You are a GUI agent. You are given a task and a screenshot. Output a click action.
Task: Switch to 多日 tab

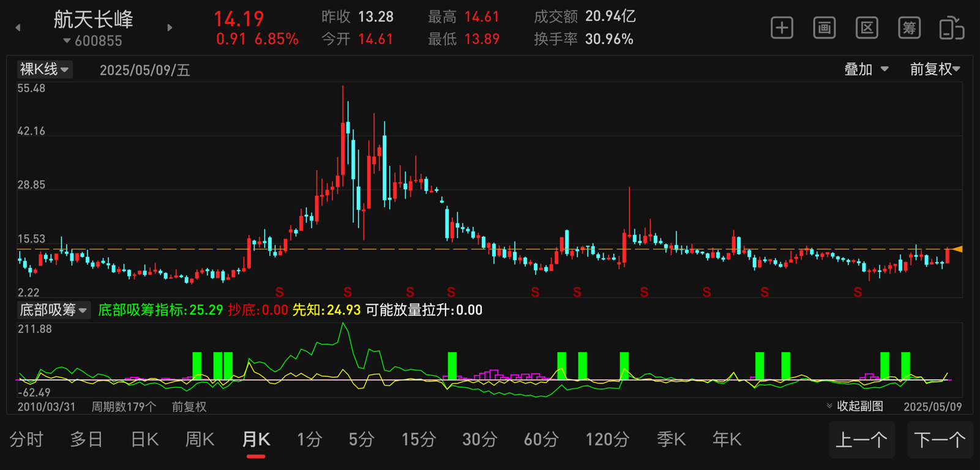86,439
